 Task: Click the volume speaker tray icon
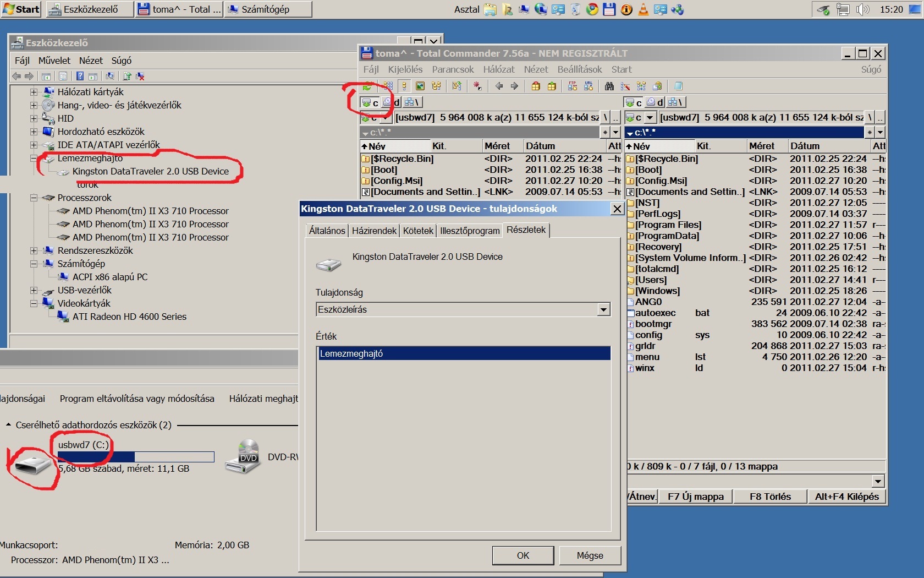pos(862,9)
